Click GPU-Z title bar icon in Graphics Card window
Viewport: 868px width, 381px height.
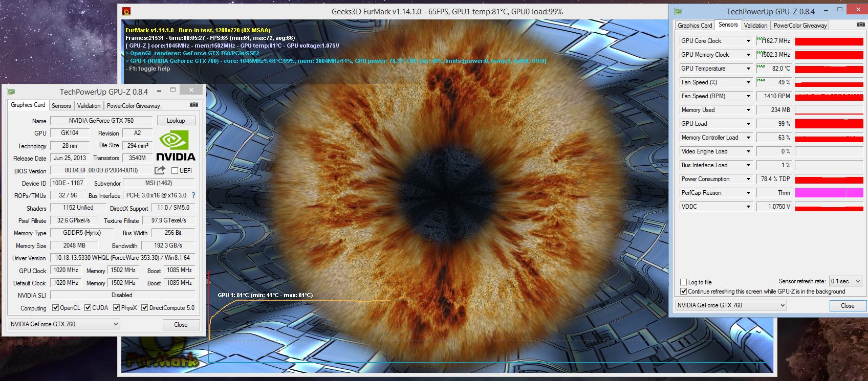coord(11,92)
